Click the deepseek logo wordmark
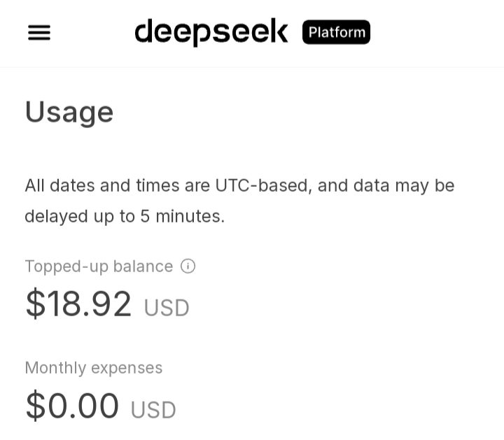Viewport: 504px width, 440px height. (x=211, y=32)
